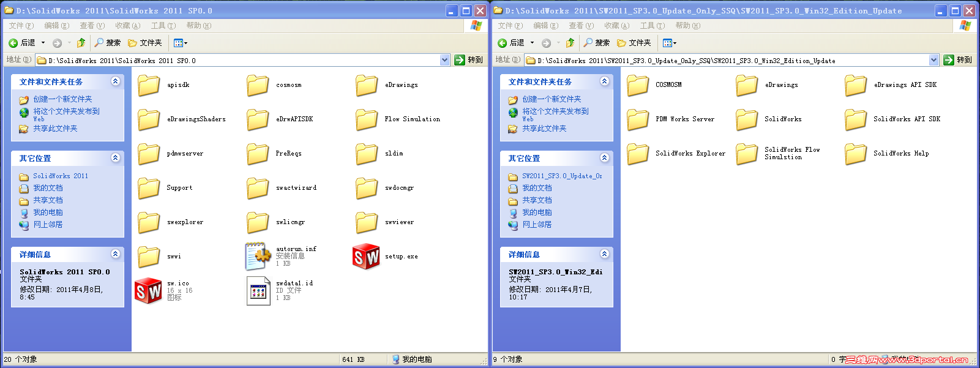The image size is (980, 368).
Task: Open the 文件(F) menu in left window
Action: point(21,26)
